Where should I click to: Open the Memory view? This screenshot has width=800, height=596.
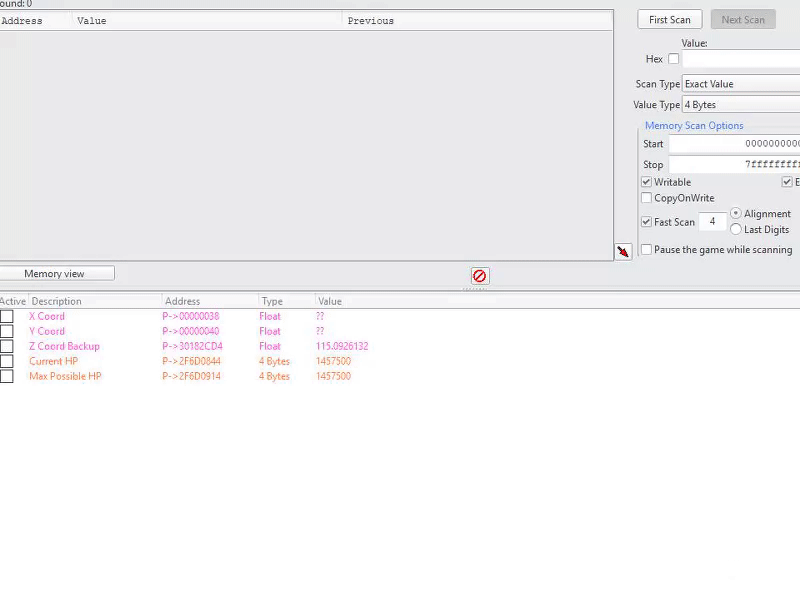[57, 273]
